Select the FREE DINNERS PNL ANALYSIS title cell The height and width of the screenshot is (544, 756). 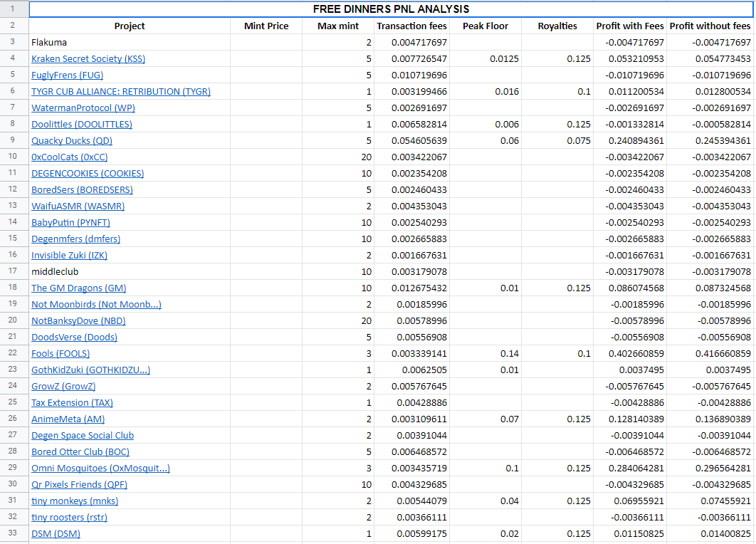pyautogui.click(x=391, y=9)
